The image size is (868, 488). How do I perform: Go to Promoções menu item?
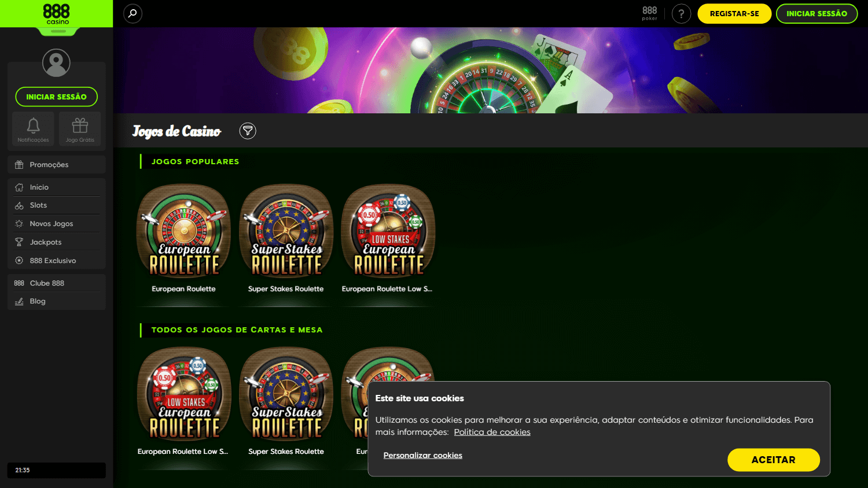57,165
